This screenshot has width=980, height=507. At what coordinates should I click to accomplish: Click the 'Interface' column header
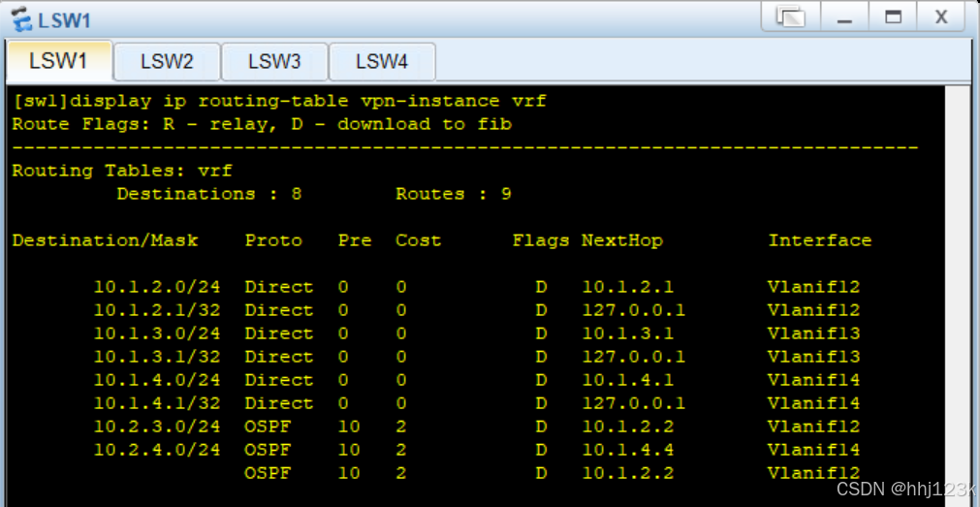tap(820, 240)
